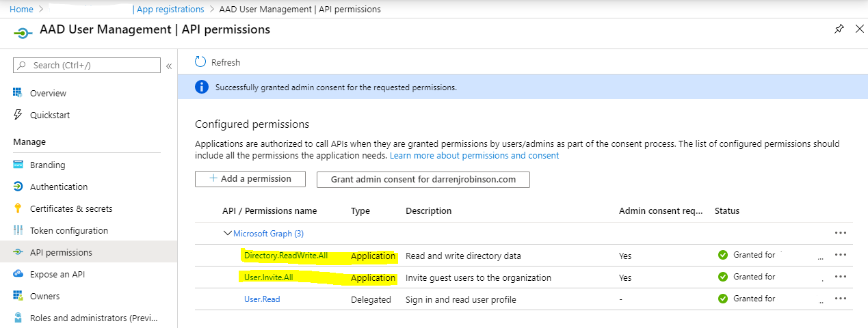Image resolution: width=868 pixels, height=328 pixels.
Task: Click the Manage section label
Action: [x=29, y=141]
